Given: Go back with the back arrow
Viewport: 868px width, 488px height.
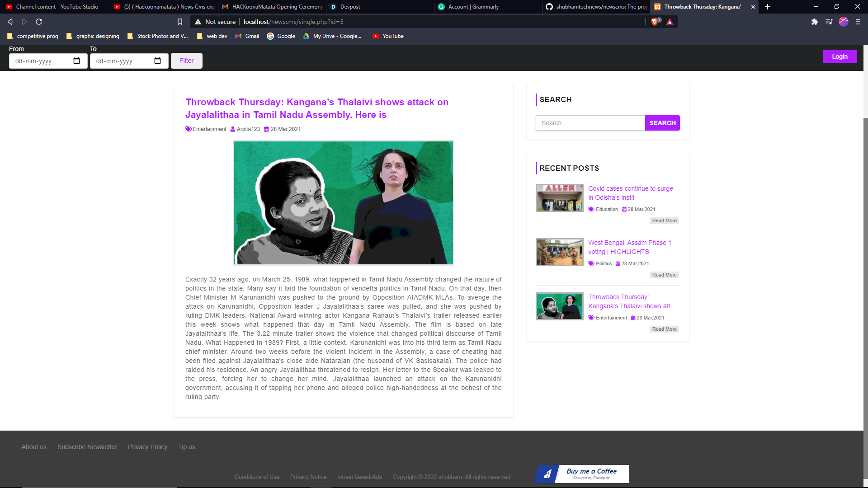Looking at the screenshot, I should click(x=10, y=22).
